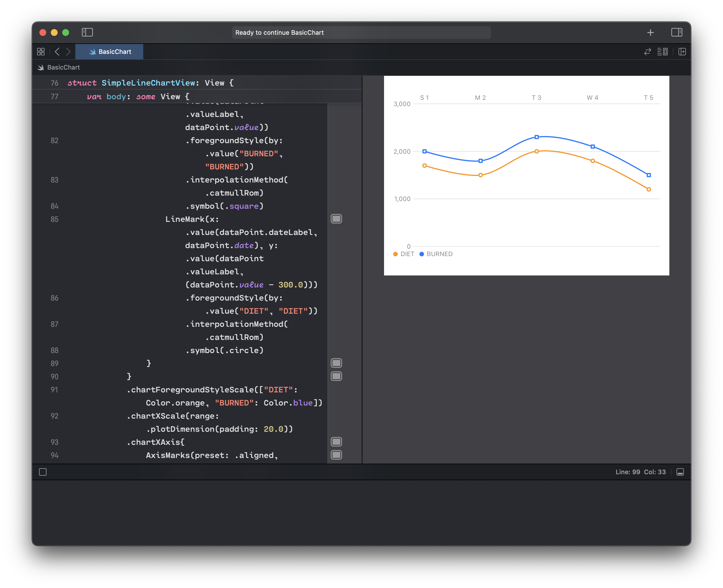Toggle the right panel from the title bar

(677, 32)
